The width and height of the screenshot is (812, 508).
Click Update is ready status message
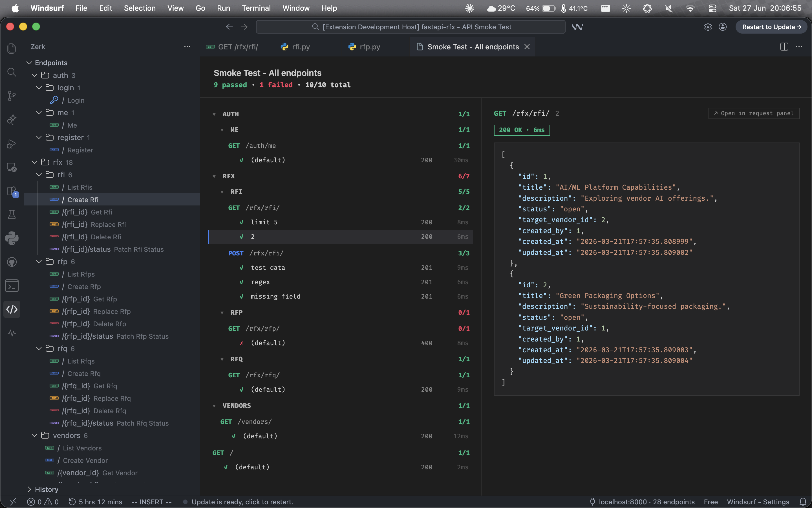[x=238, y=502]
